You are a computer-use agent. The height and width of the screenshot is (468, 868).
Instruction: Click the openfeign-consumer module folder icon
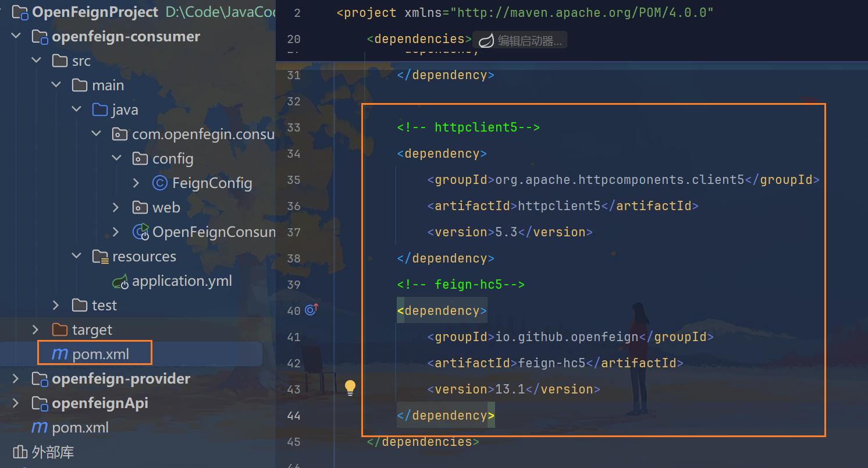[40, 37]
